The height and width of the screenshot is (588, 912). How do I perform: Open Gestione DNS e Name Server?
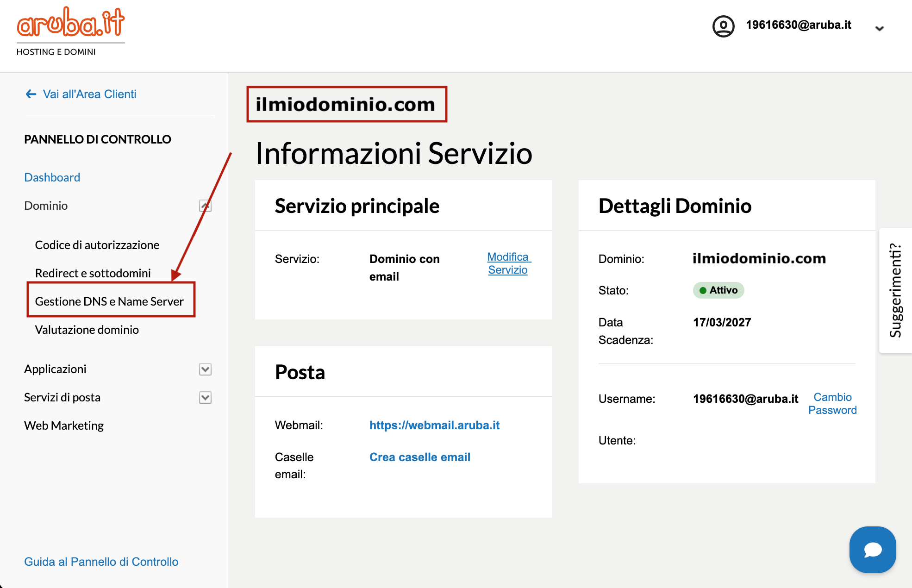point(109,301)
